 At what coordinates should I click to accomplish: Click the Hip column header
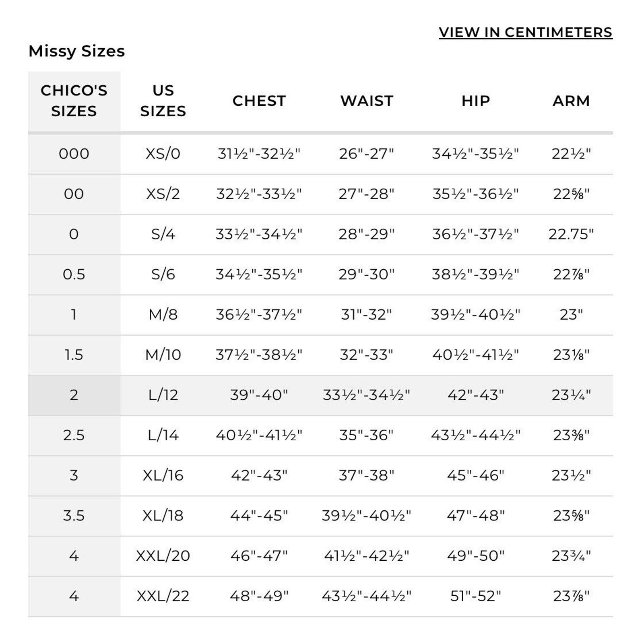(x=476, y=101)
